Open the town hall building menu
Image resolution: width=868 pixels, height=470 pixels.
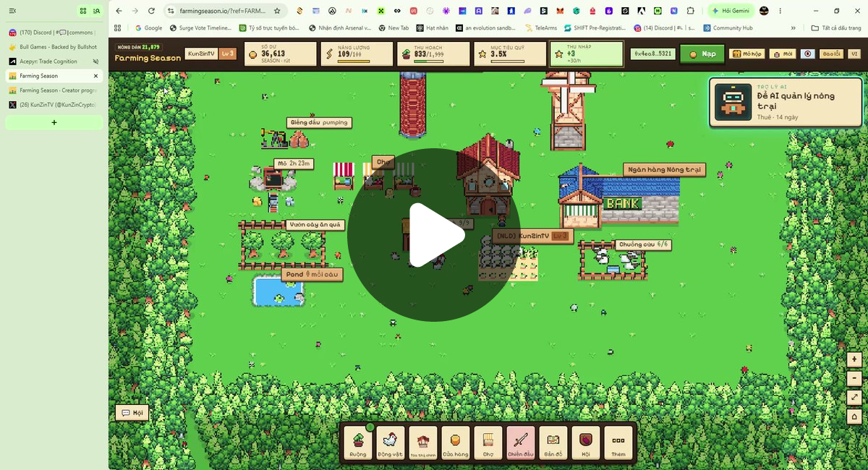click(423, 443)
